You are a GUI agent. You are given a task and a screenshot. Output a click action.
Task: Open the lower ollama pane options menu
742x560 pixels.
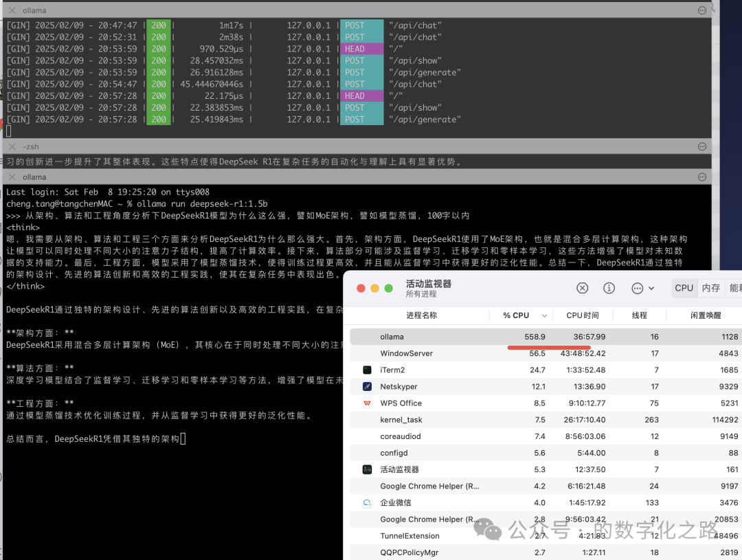click(x=701, y=177)
